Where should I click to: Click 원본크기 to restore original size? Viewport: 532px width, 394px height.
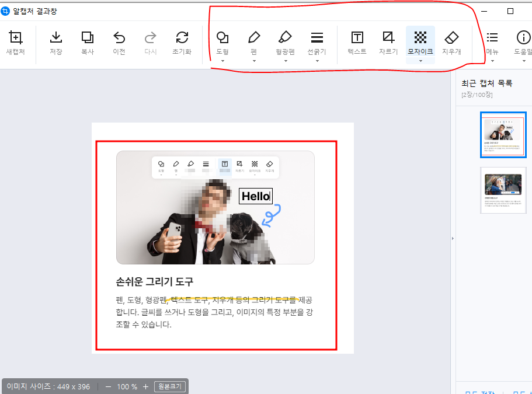point(170,386)
